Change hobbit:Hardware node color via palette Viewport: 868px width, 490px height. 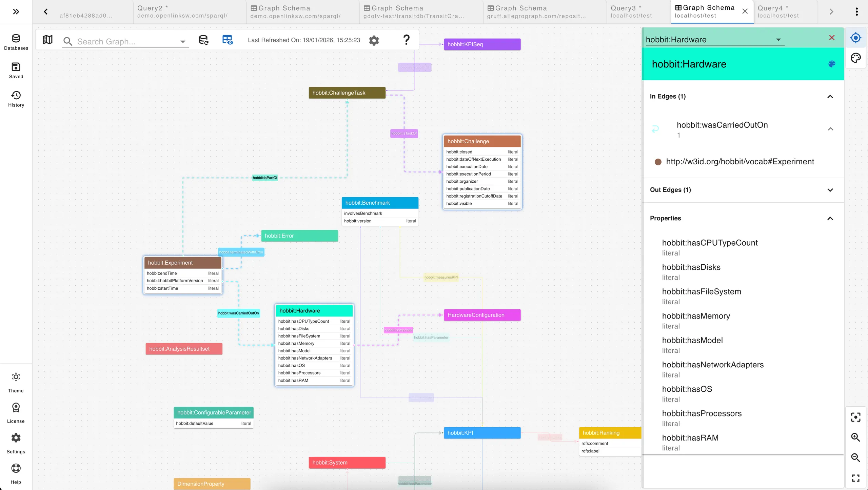point(832,64)
